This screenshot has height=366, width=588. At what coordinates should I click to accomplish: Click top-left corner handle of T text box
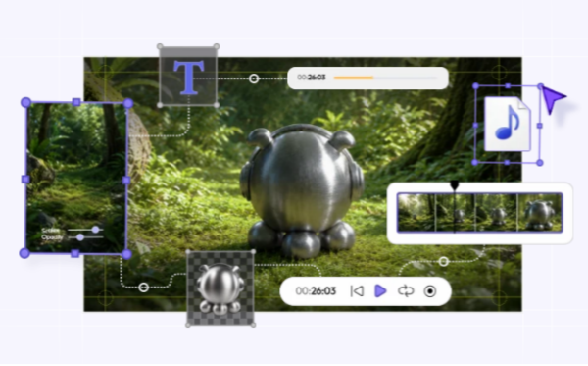[x=160, y=46]
